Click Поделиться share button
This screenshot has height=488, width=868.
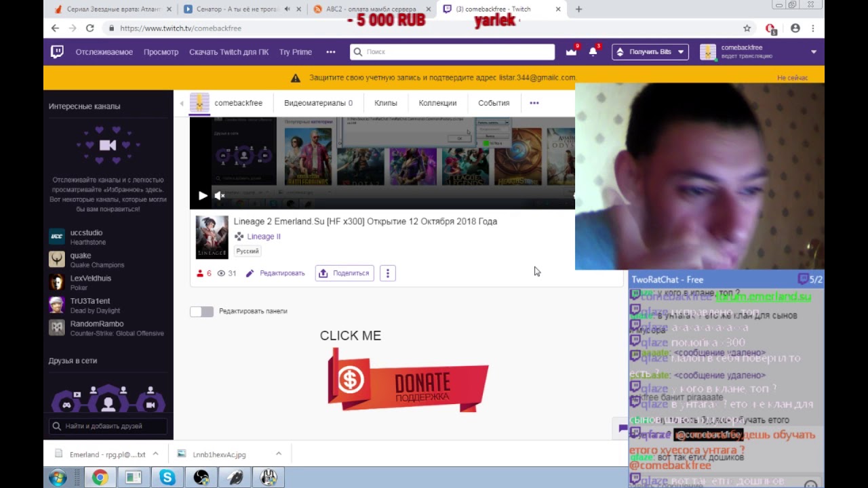coord(344,273)
